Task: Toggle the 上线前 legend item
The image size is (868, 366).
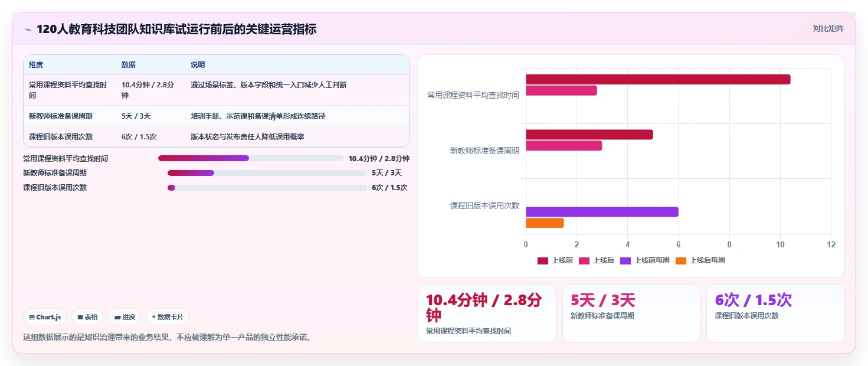Action: point(555,260)
